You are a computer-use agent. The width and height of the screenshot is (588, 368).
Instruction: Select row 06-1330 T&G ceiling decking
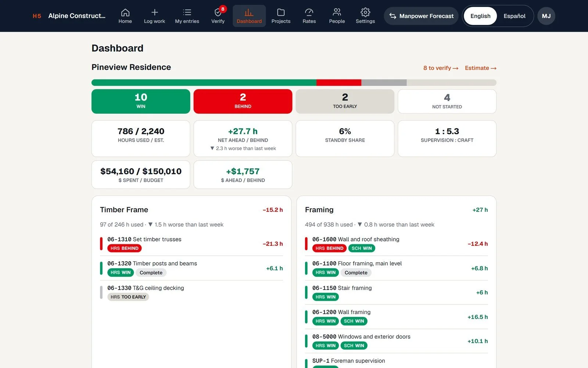[191, 293]
